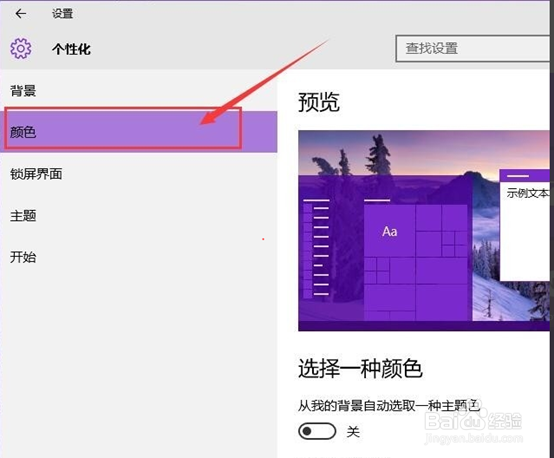Image resolution: width=554 pixels, height=458 pixels.
Task: Select the 颜色 sidebar item
Action: 138,132
